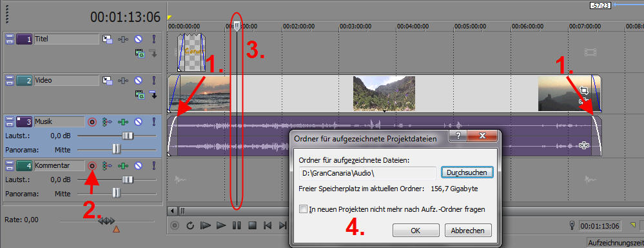The width and height of the screenshot is (644, 248).
Task: Mute the Musik audio track
Action: 139,121
